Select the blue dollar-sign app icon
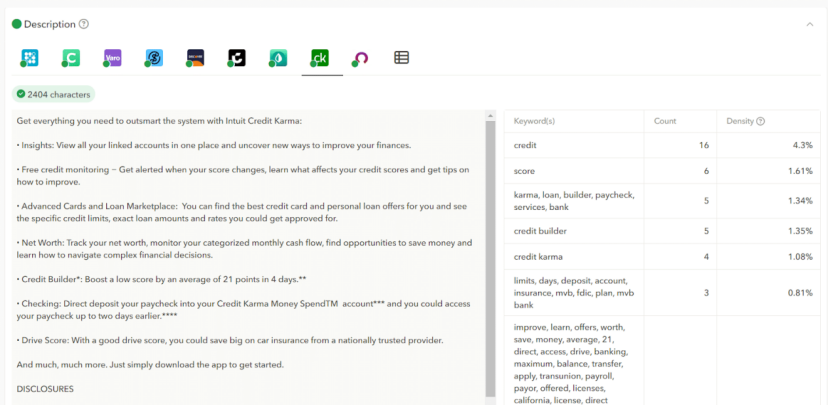The width and height of the screenshot is (828, 405). coord(154,58)
